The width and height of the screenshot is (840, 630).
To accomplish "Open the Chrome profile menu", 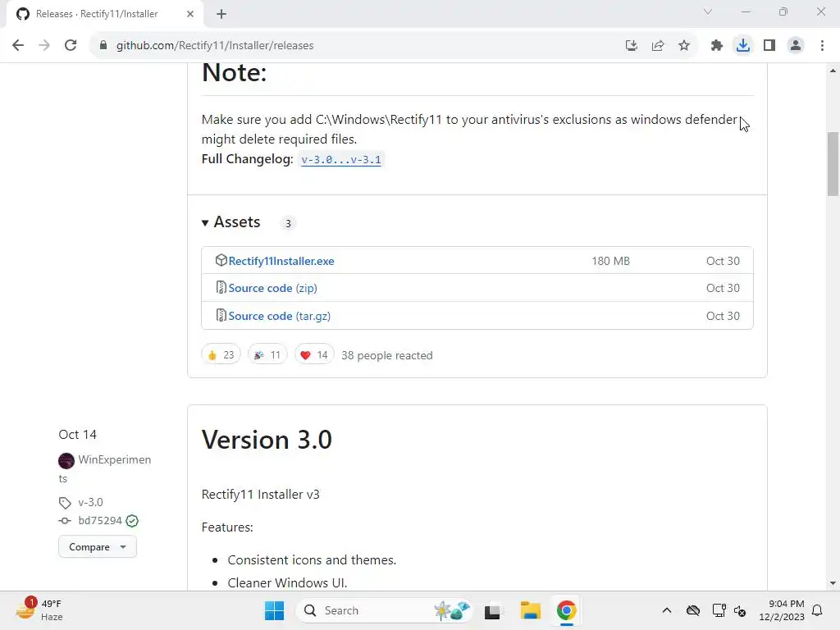I will (x=796, y=46).
